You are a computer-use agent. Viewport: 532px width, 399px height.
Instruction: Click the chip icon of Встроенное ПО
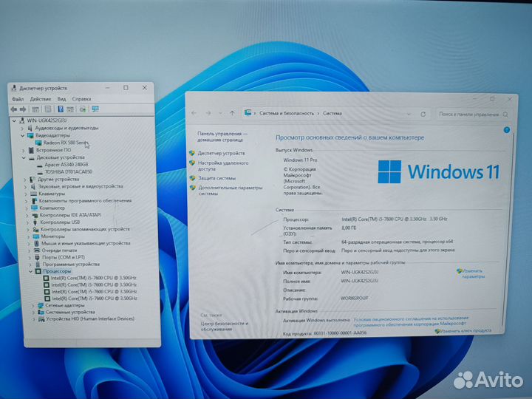click(31, 150)
